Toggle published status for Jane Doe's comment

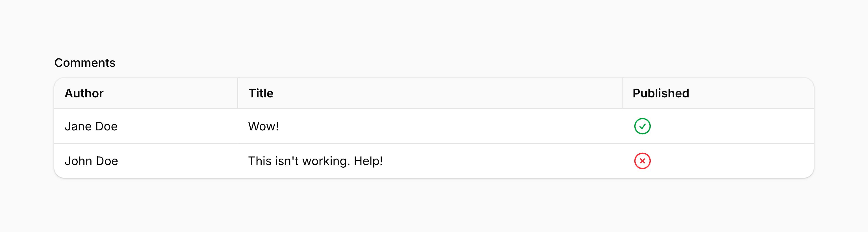(642, 126)
